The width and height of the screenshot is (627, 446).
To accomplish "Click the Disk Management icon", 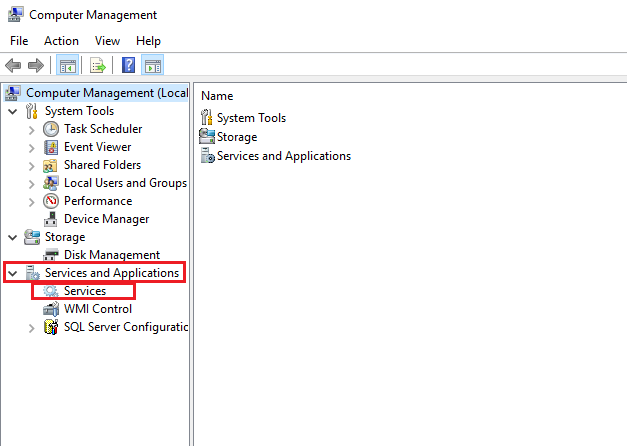I will pyautogui.click(x=51, y=255).
